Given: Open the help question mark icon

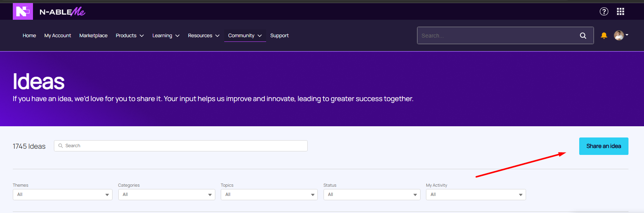Looking at the screenshot, I should point(604,12).
